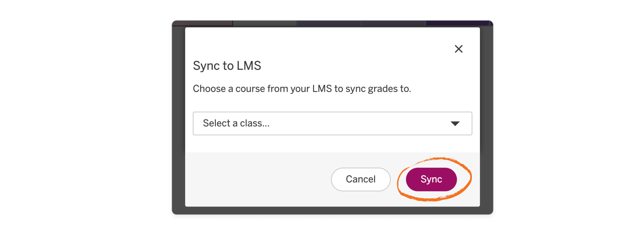Toggle the class selector's down arrow
The width and height of the screenshot is (644, 235).
tap(455, 124)
